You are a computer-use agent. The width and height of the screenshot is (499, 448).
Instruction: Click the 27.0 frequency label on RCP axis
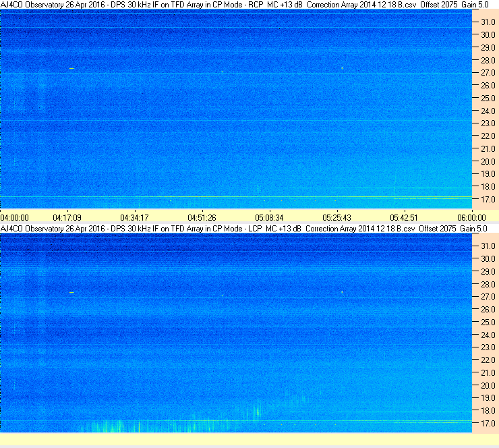coord(488,73)
